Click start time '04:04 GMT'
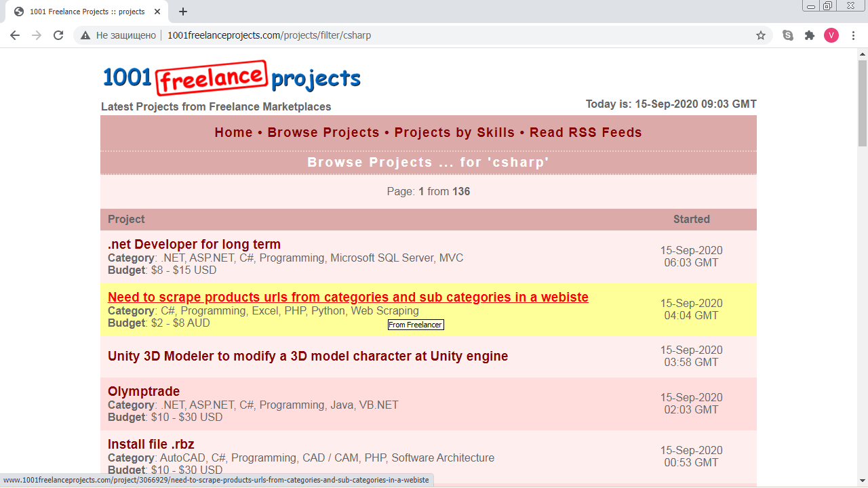 [691, 316]
